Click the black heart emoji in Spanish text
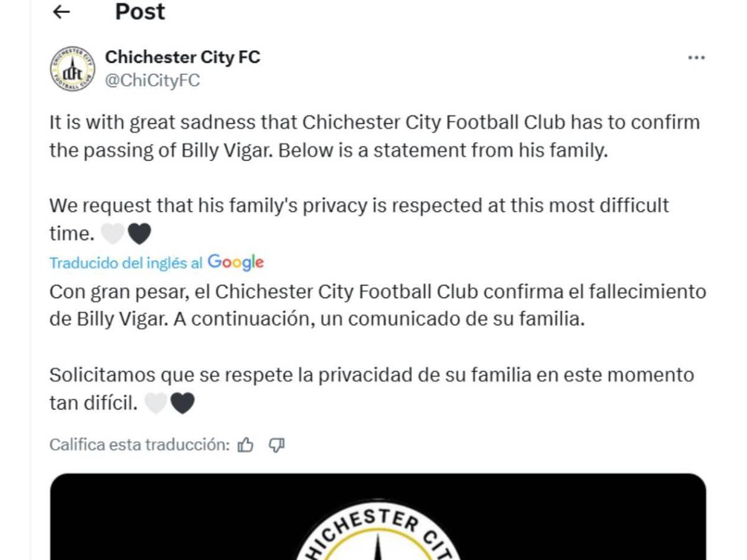 click(x=181, y=402)
